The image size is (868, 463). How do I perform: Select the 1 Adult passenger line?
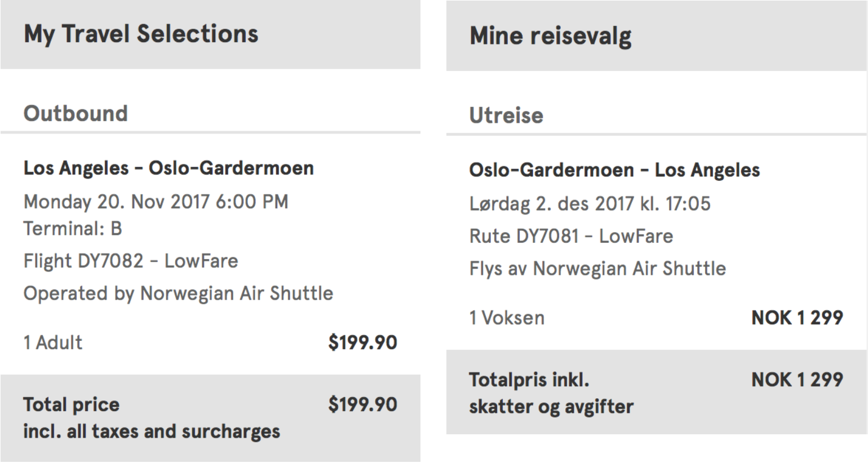(x=53, y=342)
